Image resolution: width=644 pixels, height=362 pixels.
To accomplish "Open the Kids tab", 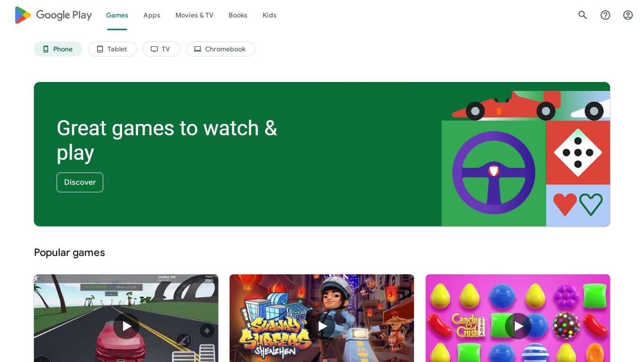I will pyautogui.click(x=270, y=15).
